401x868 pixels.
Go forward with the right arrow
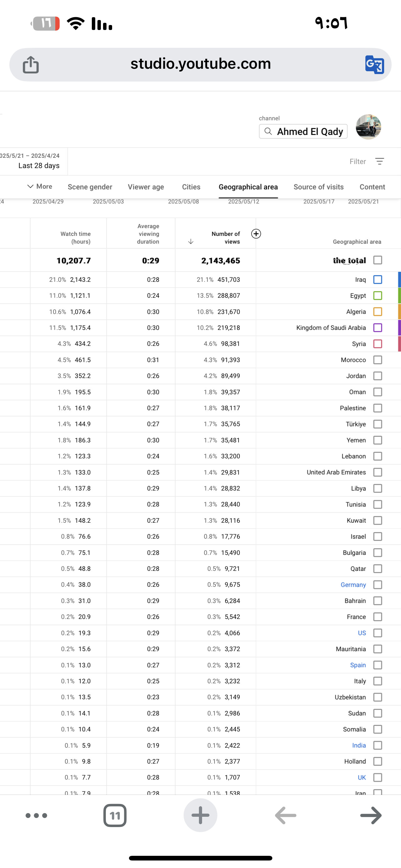click(x=371, y=816)
